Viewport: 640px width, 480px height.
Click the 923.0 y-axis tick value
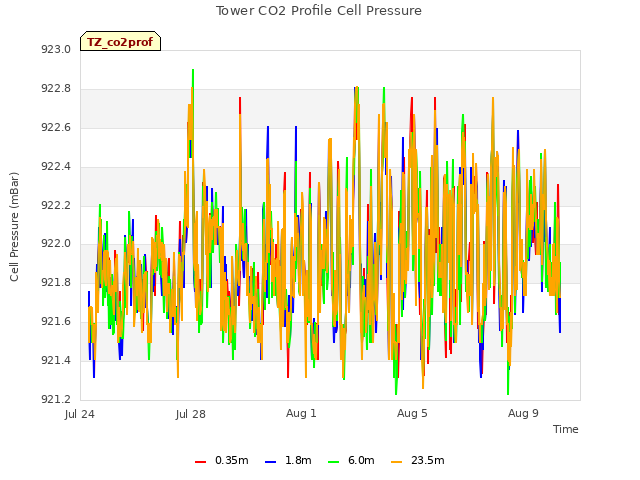click(56, 49)
